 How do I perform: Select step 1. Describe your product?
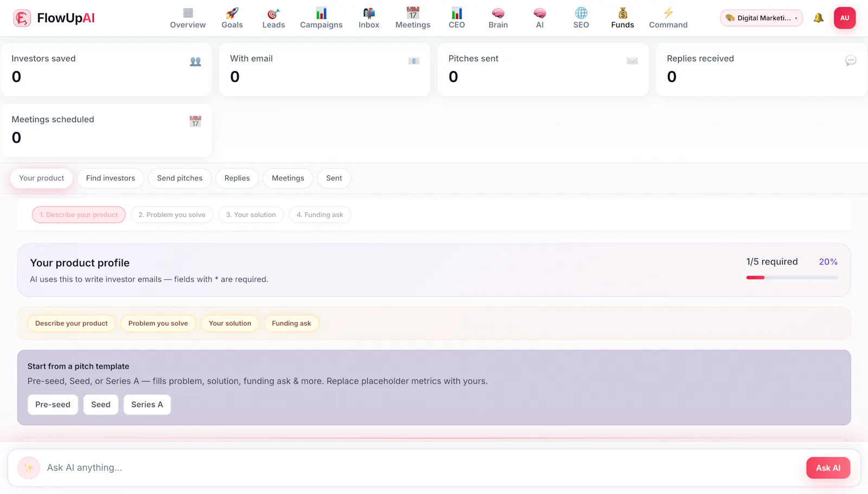click(79, 215)
